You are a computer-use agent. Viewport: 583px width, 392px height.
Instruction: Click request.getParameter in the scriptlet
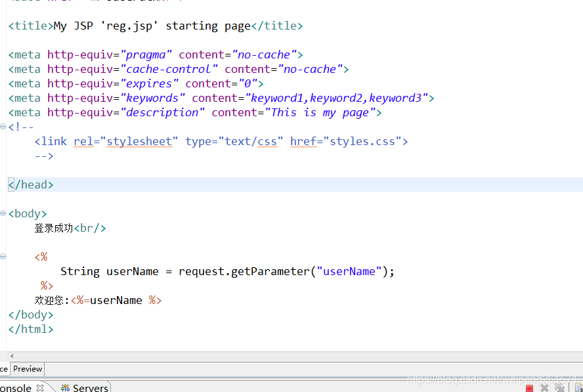coord(244,271)
